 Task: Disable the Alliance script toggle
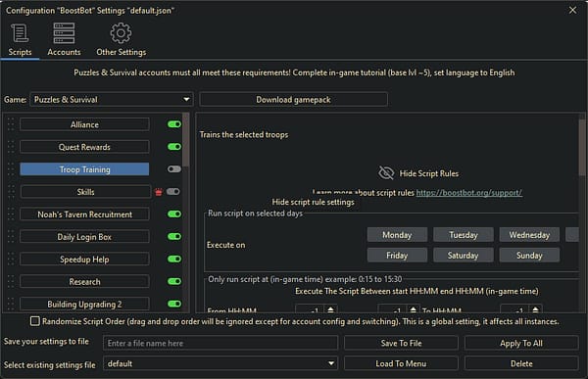(174, 124)
